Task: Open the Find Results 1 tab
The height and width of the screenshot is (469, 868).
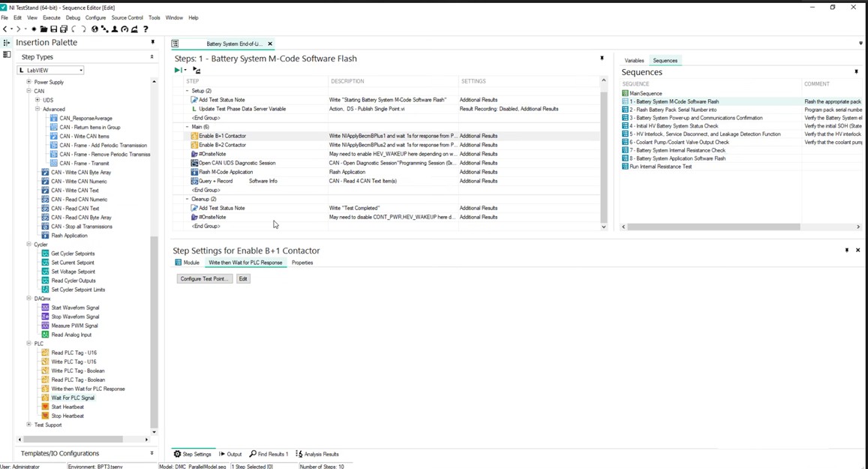Action: [x=269, y=454]
